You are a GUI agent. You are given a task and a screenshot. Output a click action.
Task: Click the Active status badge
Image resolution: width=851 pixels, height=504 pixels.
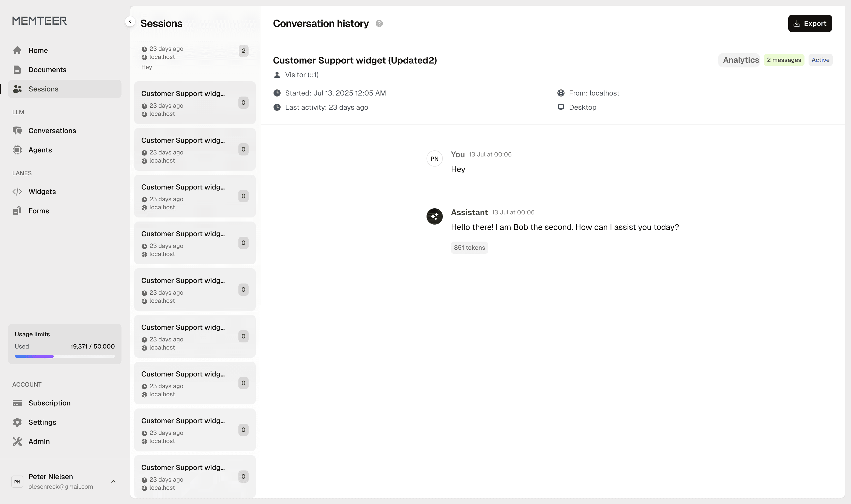click(820, 60)
